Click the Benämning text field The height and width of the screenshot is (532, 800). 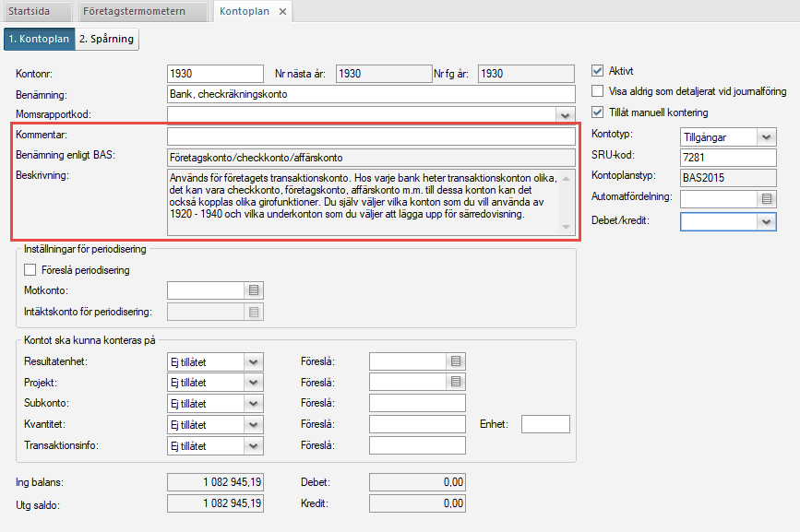(371, 94)
